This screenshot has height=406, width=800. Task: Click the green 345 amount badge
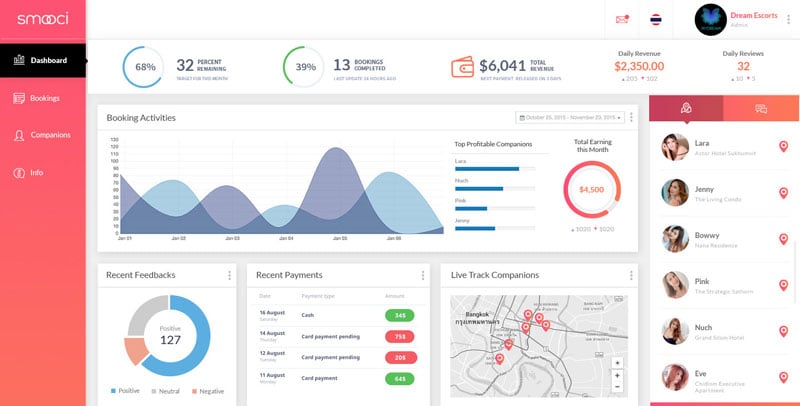[399, 315]
